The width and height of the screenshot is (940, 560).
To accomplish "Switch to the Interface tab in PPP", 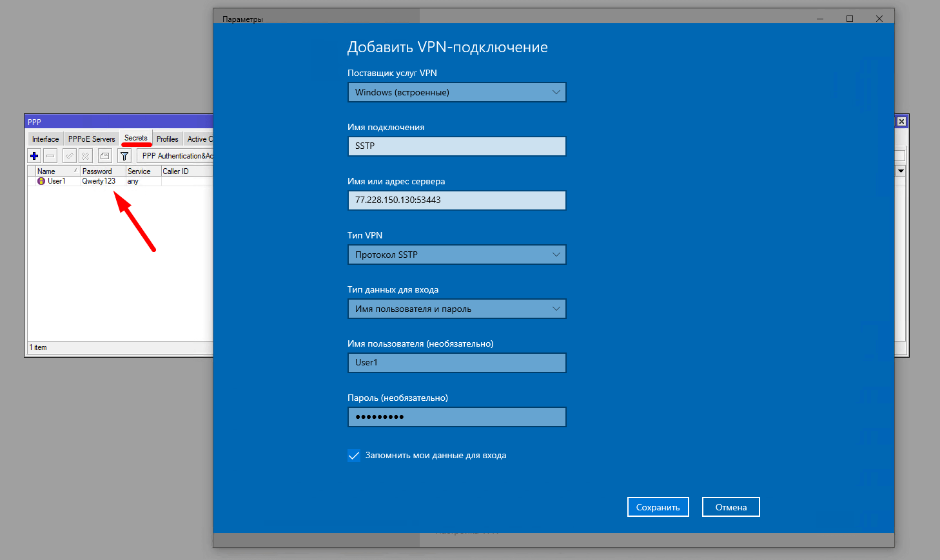I will coord(45,139).
